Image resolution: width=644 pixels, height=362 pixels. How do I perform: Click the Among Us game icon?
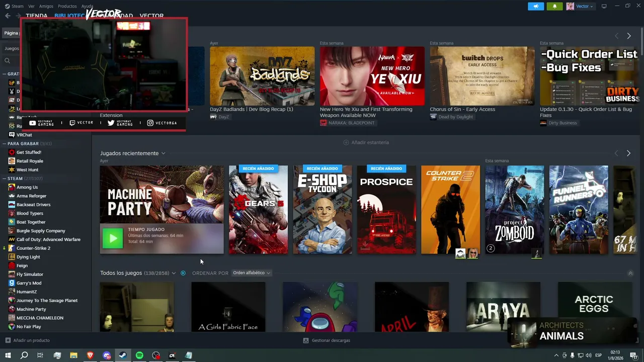pos(12,187)
